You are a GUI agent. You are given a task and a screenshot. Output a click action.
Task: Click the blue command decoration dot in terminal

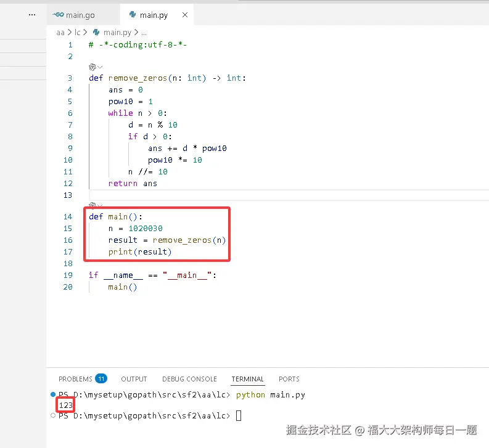53,394
